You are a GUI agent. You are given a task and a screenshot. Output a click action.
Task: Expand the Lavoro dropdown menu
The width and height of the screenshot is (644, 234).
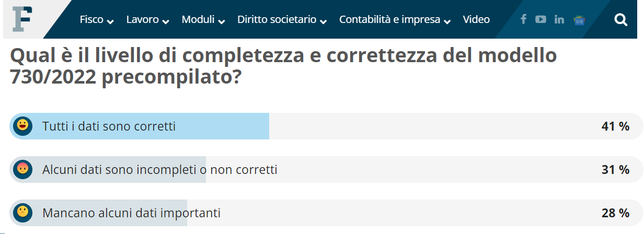(x=148, y=20)
